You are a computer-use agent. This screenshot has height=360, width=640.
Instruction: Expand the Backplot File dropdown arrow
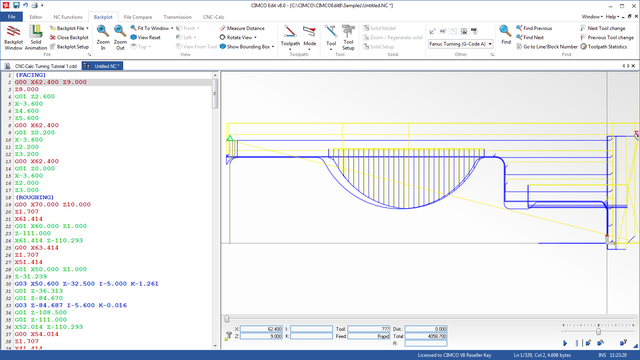click(87, 28)
